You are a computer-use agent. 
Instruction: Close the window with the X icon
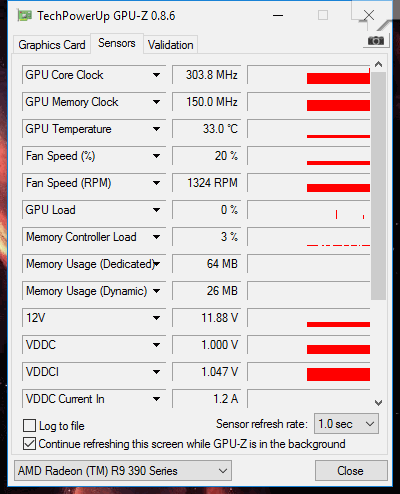(369, 15)
